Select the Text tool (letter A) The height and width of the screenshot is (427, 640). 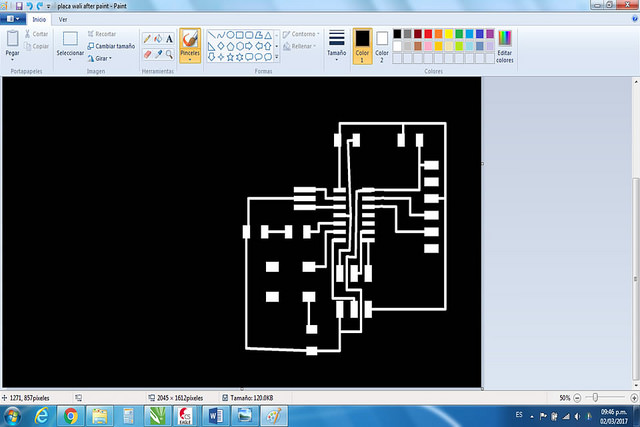click(x=169, y=39)
